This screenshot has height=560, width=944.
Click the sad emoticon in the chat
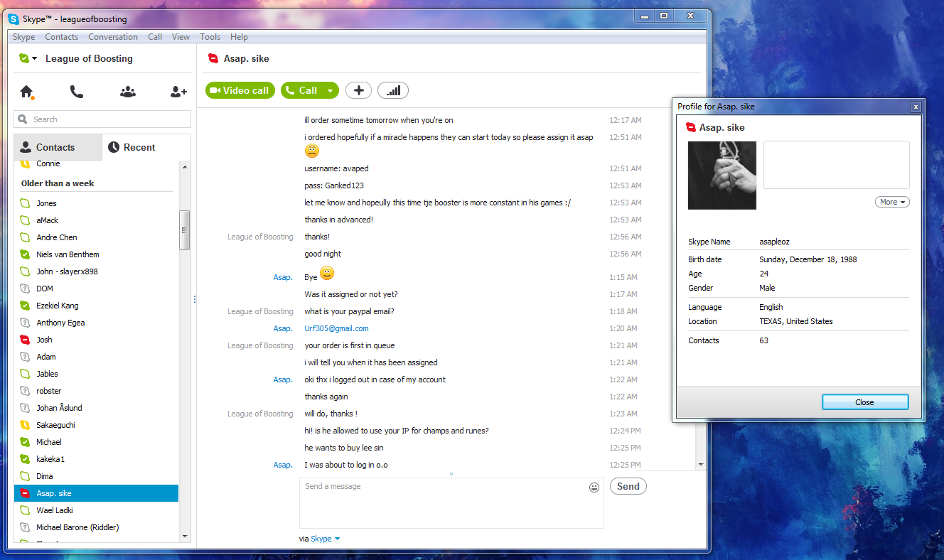tap(311, 151)
